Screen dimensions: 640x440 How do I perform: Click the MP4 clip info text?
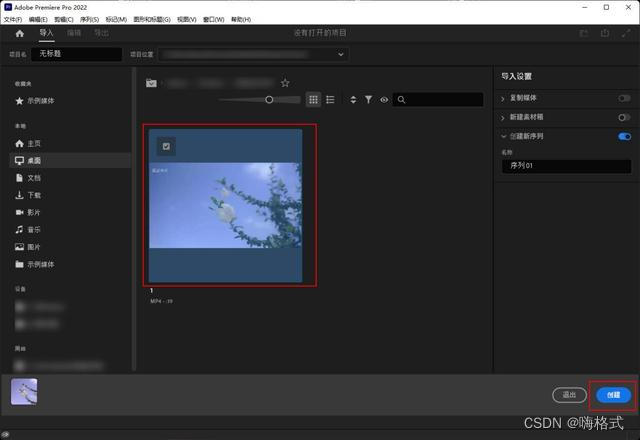(162, 301)
